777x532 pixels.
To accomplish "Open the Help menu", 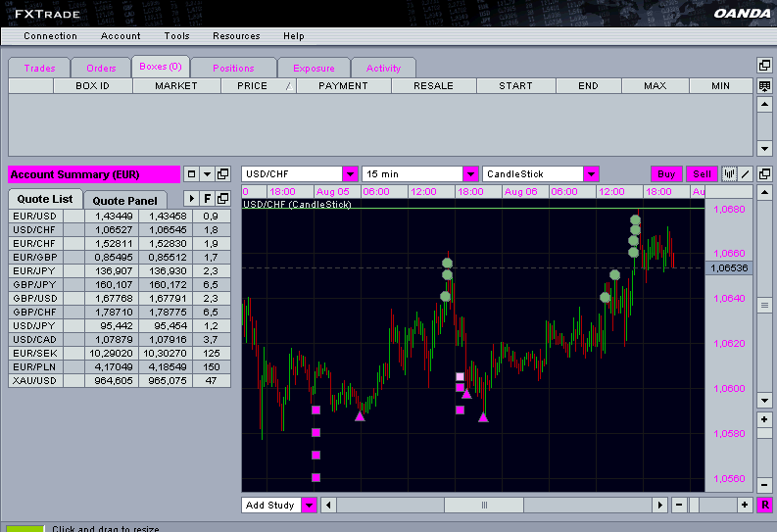I will pyautogui.click(x=294, y=36).
